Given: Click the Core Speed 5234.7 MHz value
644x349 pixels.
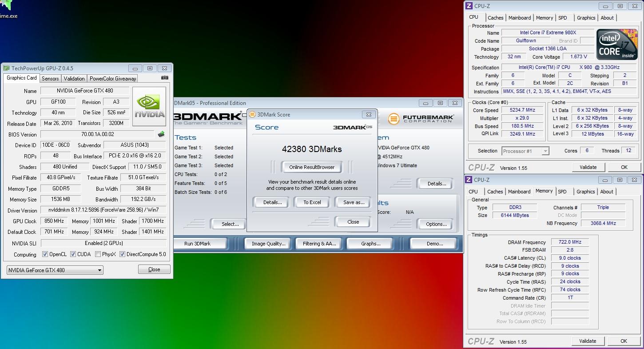Looking at the screenshot, I should tap(523, 110).
